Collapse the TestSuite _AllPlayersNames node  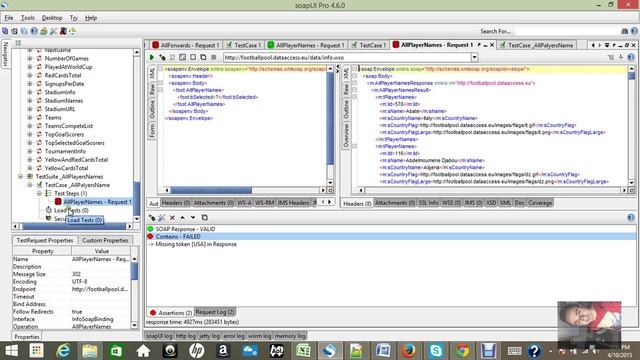(20, 176)
